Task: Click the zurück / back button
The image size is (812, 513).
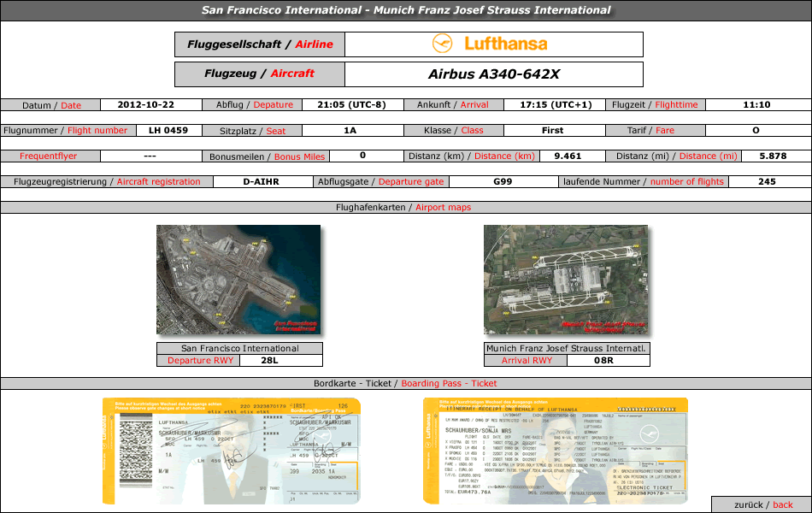Action: tap(762, 504)
